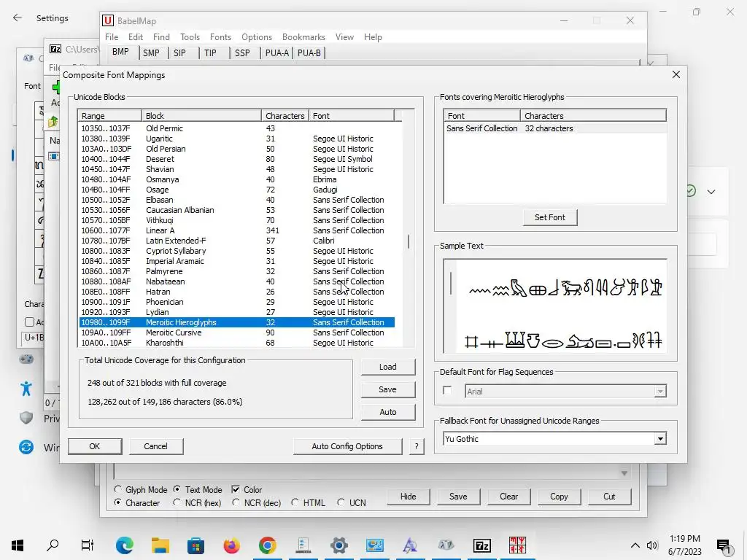Select HTML output radio button

pyautogui.click(x=295, y=502)
